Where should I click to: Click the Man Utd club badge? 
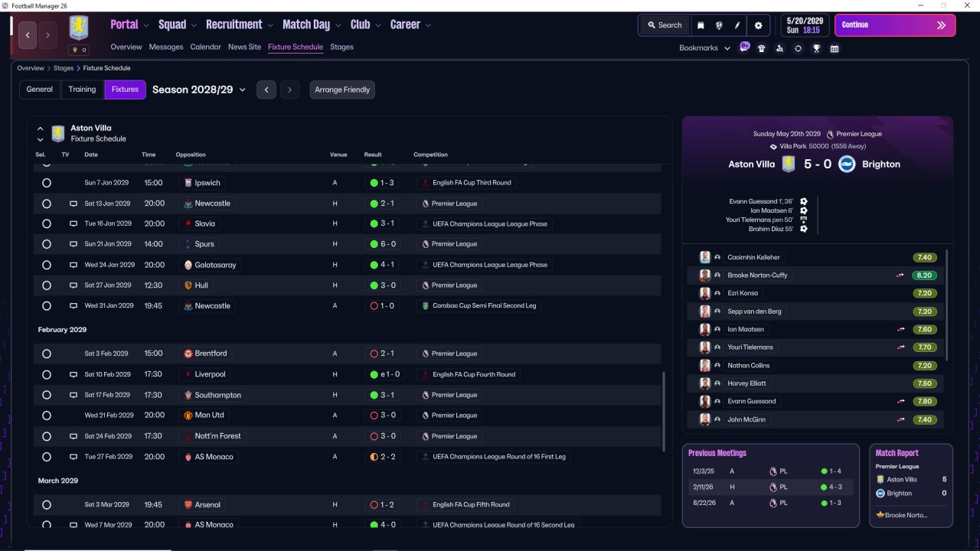(188, 416)
